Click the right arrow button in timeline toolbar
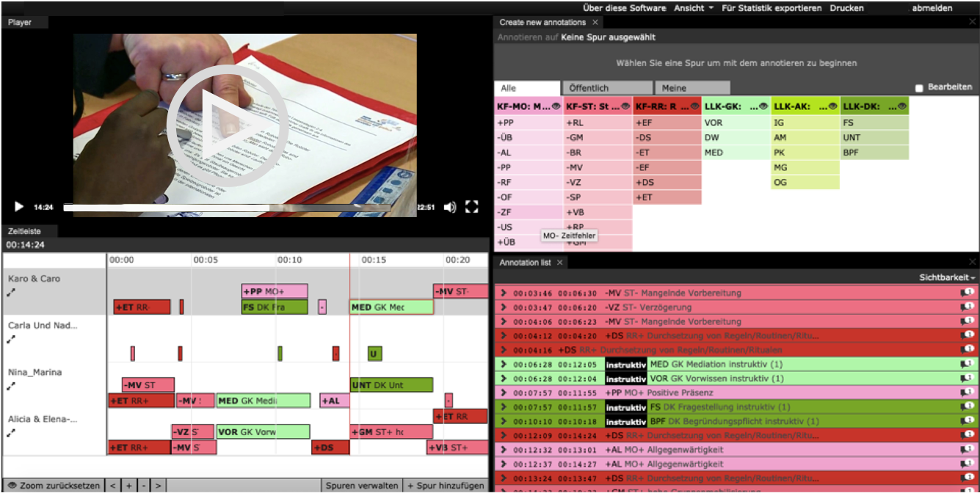 158,486
